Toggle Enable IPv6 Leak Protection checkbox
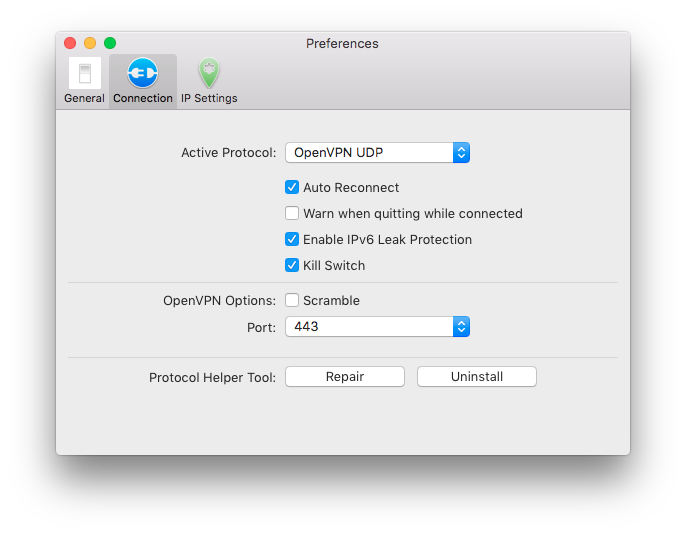Image resolution: width=686 pixels, height=535 pixels. [x=292, y=239]
